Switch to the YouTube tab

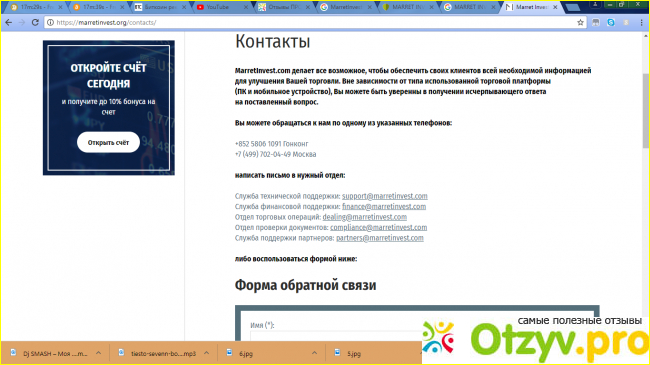tap(222, 7)
